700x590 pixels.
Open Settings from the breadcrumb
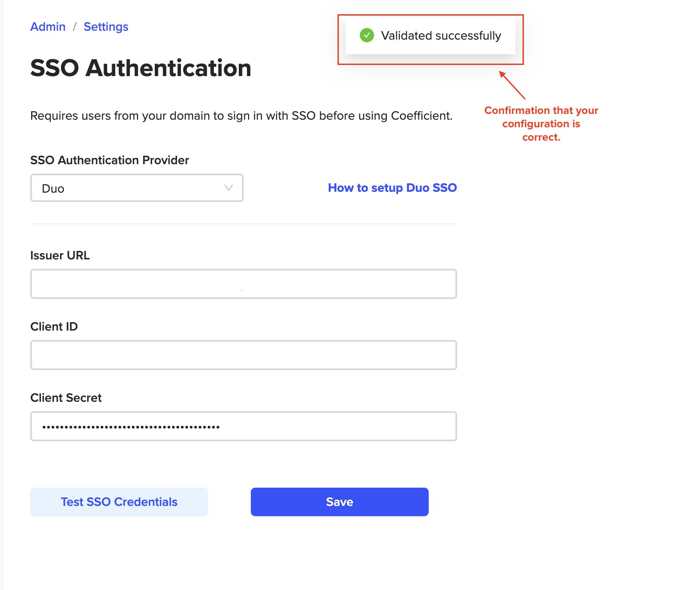[106, 27]
